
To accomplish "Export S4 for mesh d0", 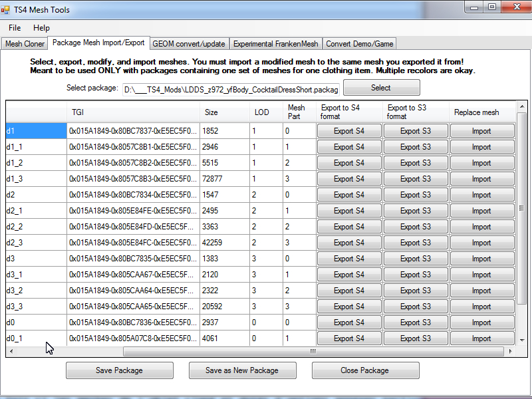I will click(x=349, y=323).
